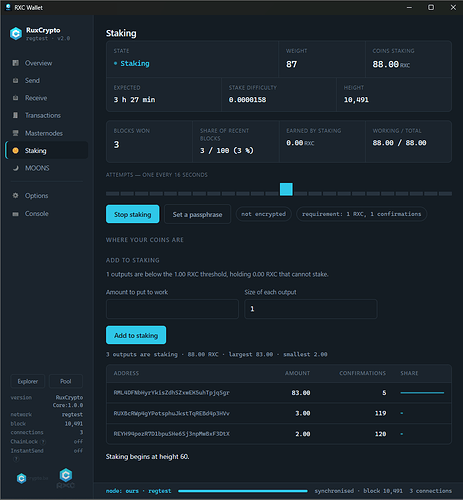Open Transactions icon in sidebar
Viewport: 463px width, 500px height.
[x=15, y=115]
